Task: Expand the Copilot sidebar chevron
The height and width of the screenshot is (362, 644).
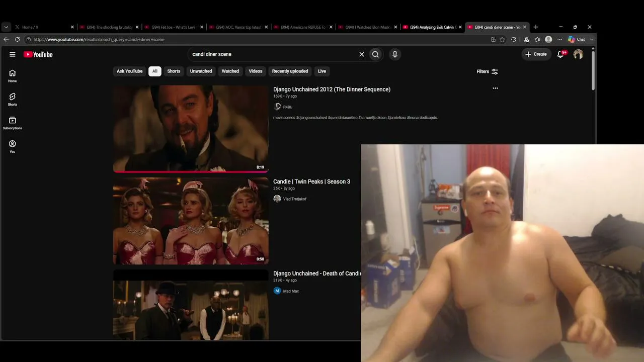Action: (592, 39)
